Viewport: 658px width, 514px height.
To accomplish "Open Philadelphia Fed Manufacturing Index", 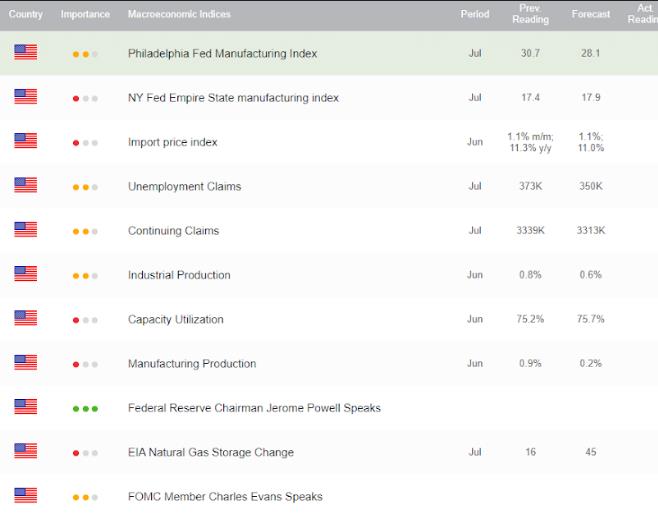I will coord(222,54).
